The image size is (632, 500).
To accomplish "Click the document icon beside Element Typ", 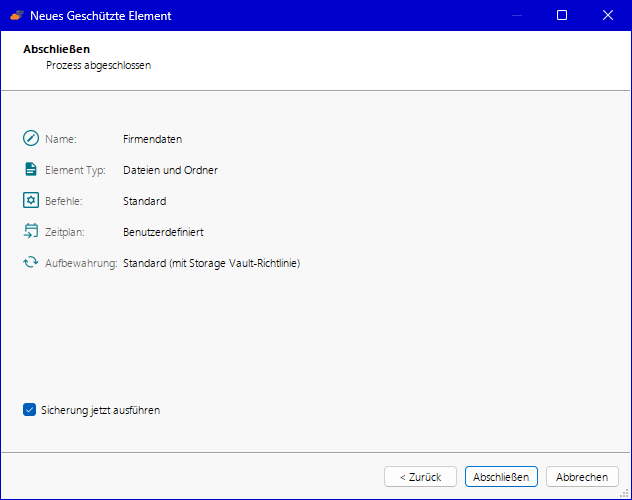I will tap(31, 169).
